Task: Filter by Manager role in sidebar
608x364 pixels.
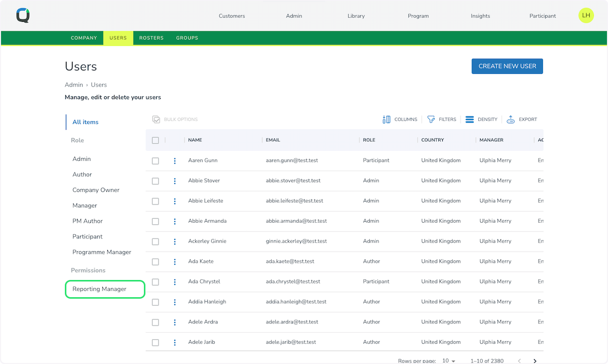Action: (85, 206)
